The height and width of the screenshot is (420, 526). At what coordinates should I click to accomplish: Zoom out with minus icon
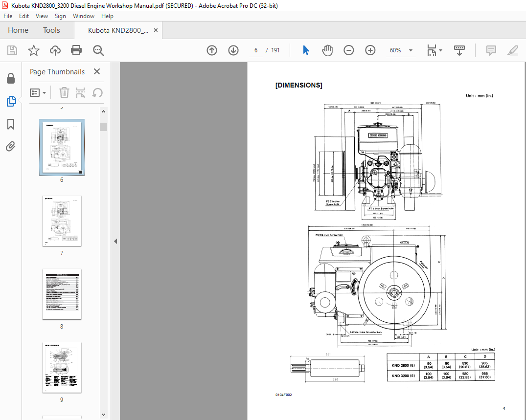tap(348, 50)
